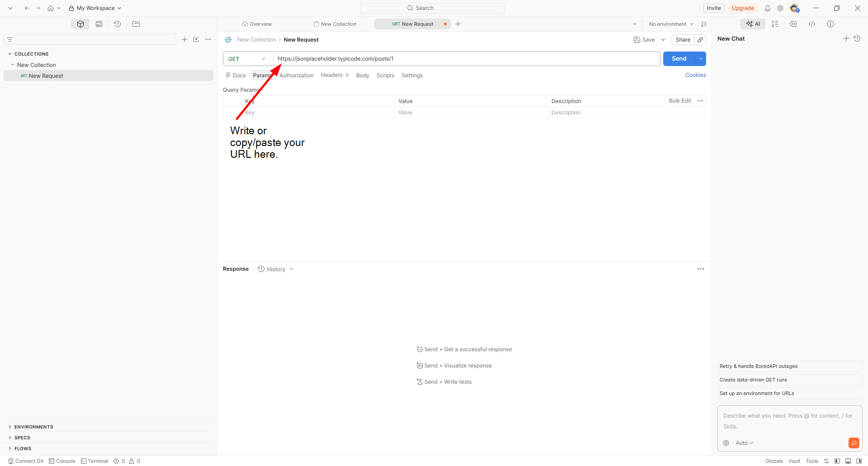Open the Body tab
This screenshot has height=466, width=868.
click(x=363, y=75)
